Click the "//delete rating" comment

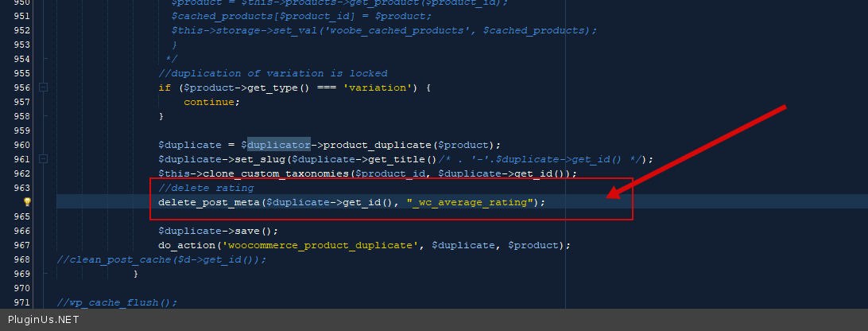coord(206,188)
